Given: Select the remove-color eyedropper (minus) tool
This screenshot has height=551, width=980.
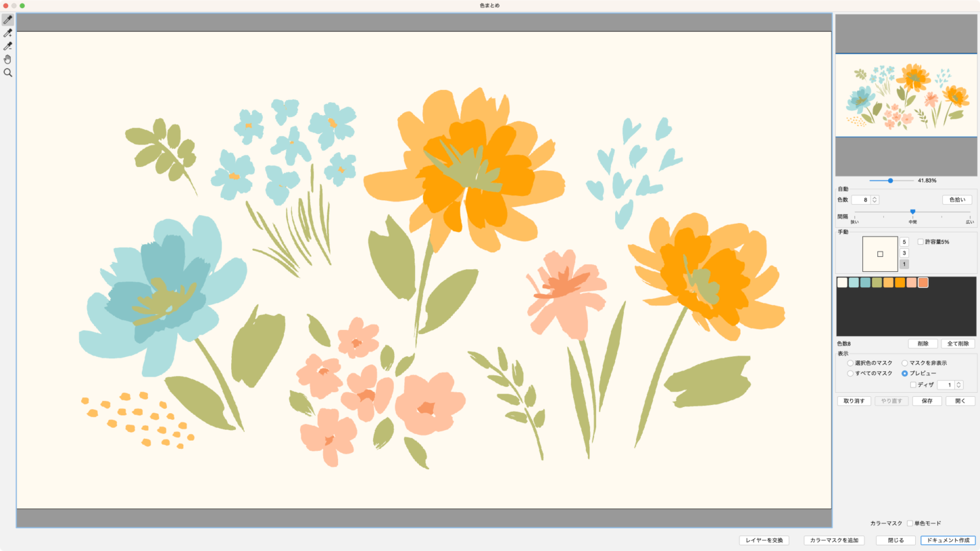Looking at the screenshot, I should 8,47.
